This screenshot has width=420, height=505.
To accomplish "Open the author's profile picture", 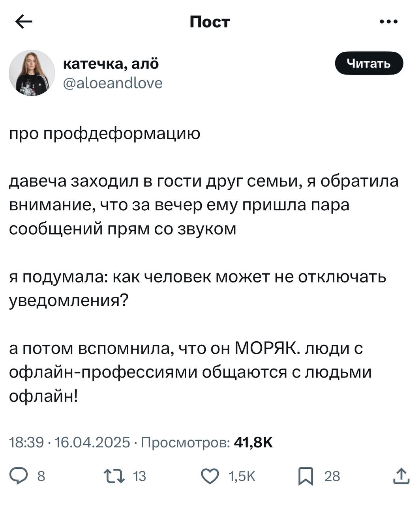I will (32, 73).
